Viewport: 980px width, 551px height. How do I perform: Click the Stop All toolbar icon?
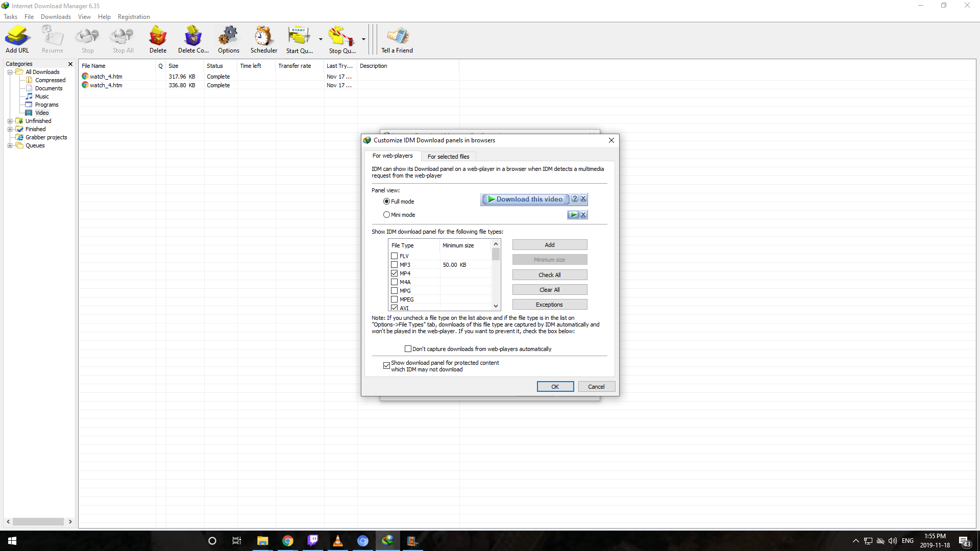coord(123,39)
